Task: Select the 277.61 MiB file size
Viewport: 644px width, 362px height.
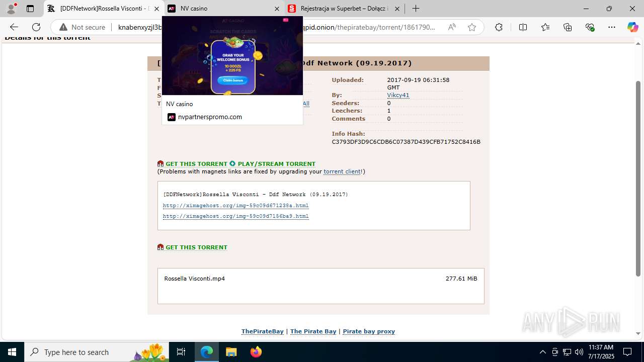Action: pos(461,279)
